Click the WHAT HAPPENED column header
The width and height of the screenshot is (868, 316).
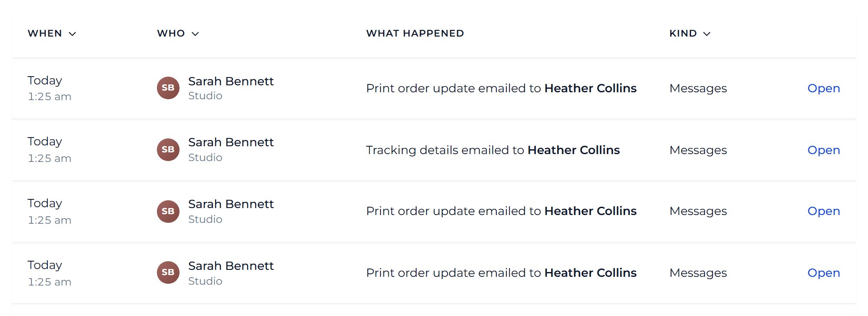tap(415, 34)
